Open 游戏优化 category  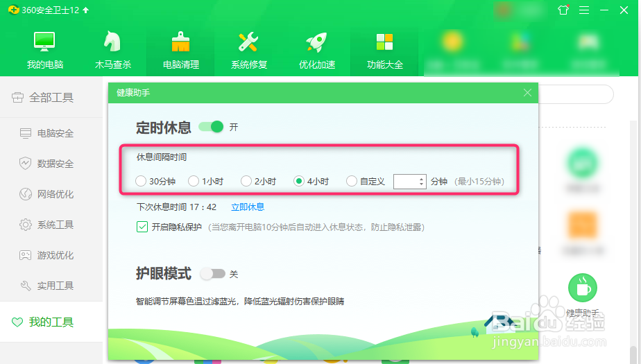tap(51, 255)
